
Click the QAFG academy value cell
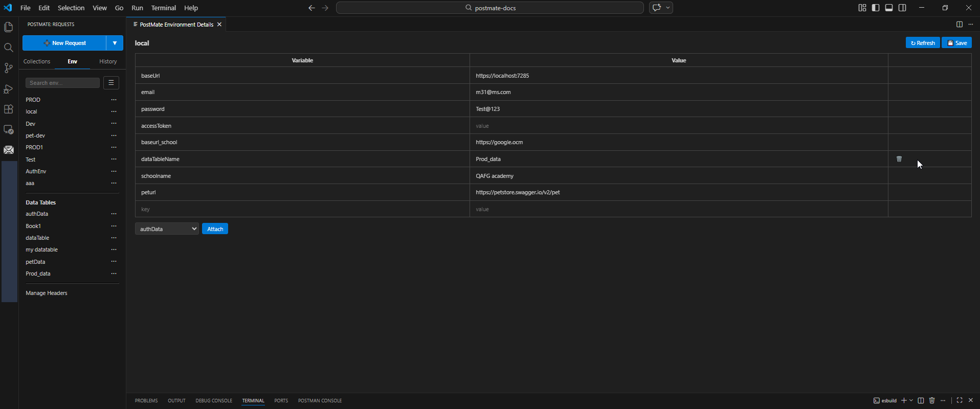[x=679, y=176]
